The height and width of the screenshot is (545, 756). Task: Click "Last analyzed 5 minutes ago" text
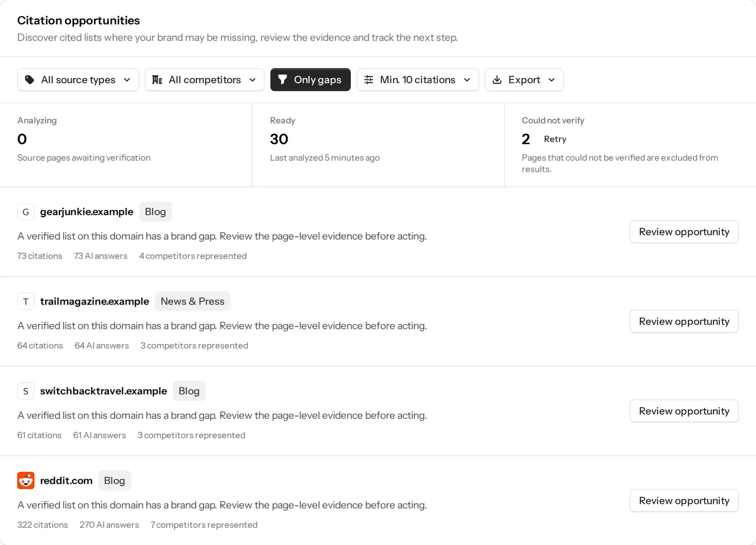pyautogui.click(x=325, y=158)
